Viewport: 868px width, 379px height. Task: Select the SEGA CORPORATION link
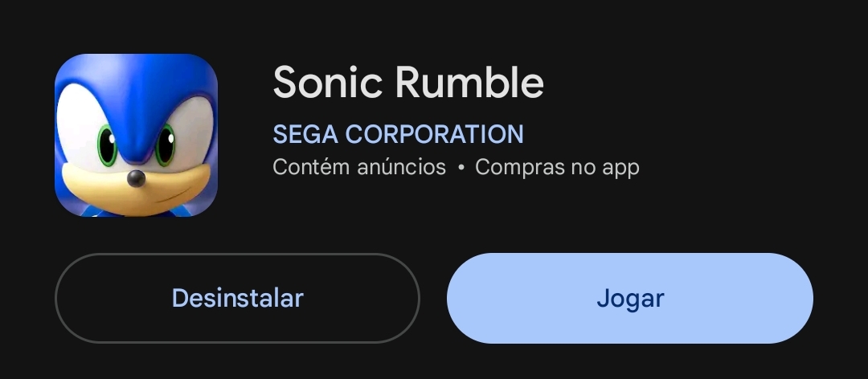tap(398, 133)
